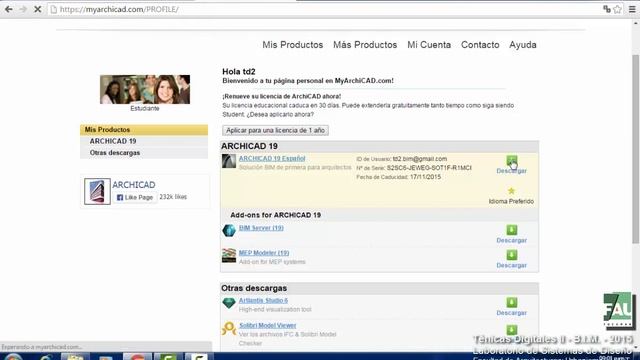Click the 232k likes count

click(x=173, y=197)
